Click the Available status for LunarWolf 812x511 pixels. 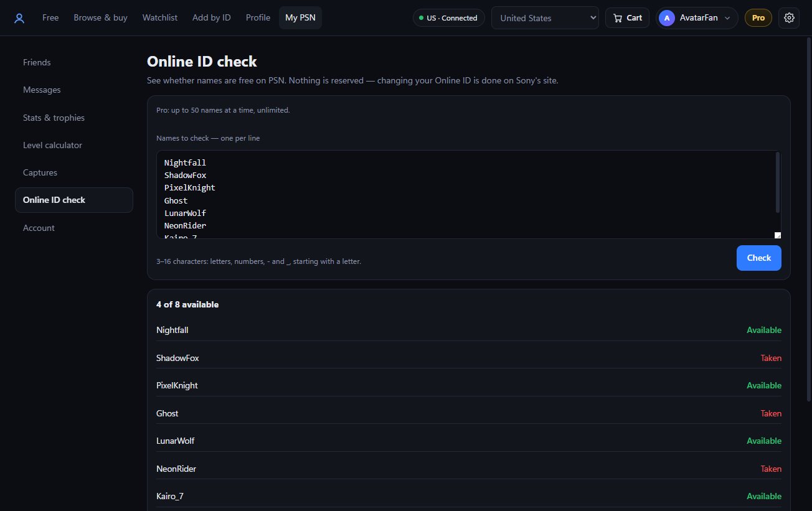764,441
